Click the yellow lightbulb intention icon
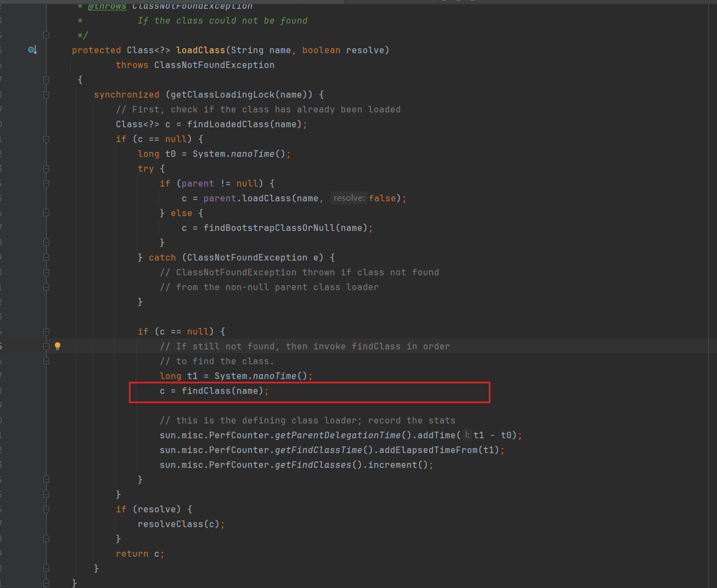Viewport: 717px width, 588px height. pyautogui.click(x=58, y=346)
